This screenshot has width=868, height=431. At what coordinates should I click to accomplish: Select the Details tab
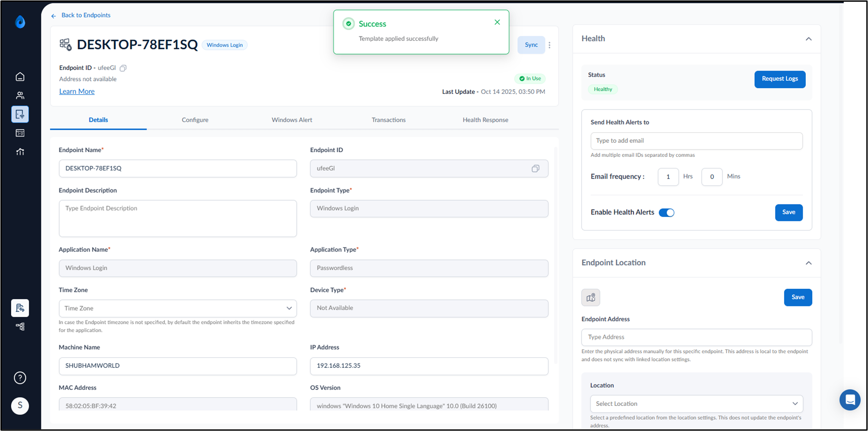pos(99,120)
